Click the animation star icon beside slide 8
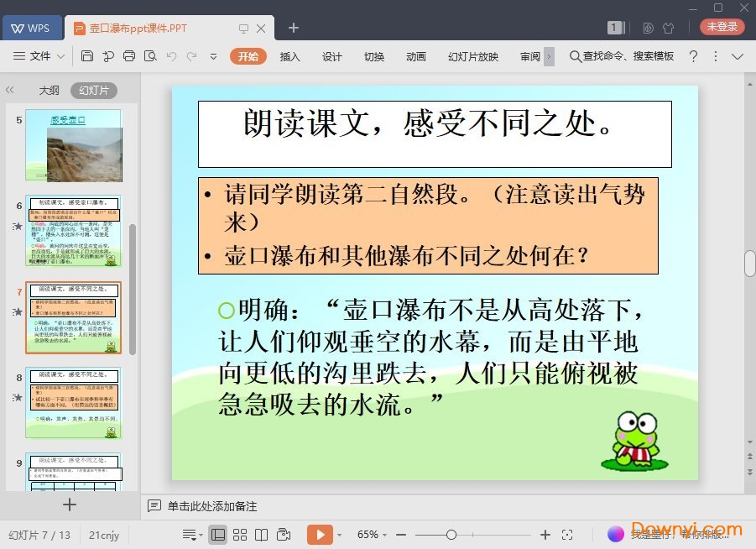The height and width of the screenshot is (549, 756). point(18,398)
